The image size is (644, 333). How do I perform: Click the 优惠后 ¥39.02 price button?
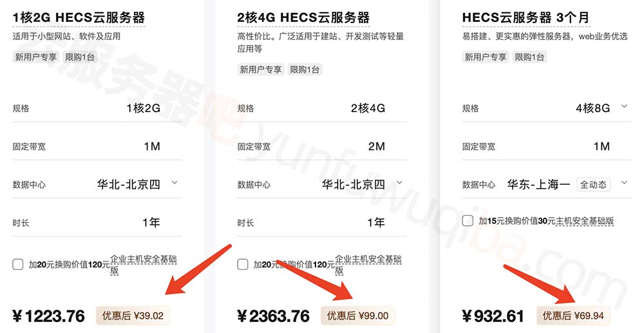click(x=133, y=316)
